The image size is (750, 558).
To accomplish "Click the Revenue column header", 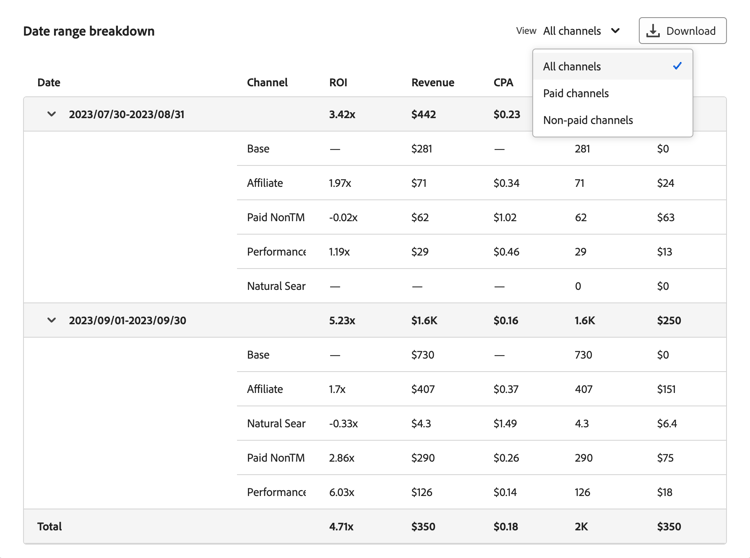I will (432, 83).
